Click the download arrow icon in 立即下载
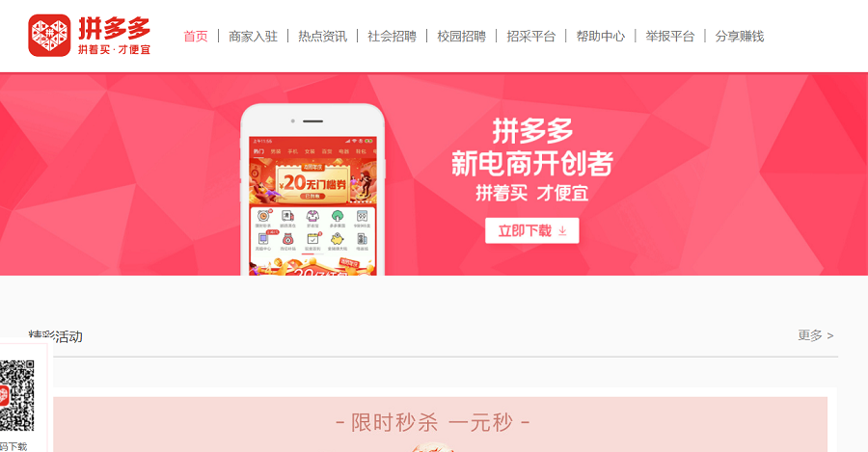Image resolution: width=868 pixels, height=452 pixels. coord(562,230)
